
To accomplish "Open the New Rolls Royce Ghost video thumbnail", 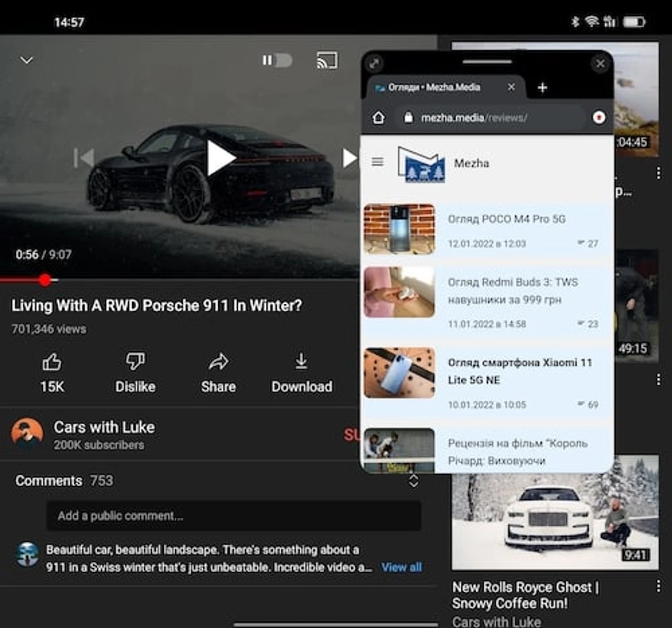I will point(555,522).
